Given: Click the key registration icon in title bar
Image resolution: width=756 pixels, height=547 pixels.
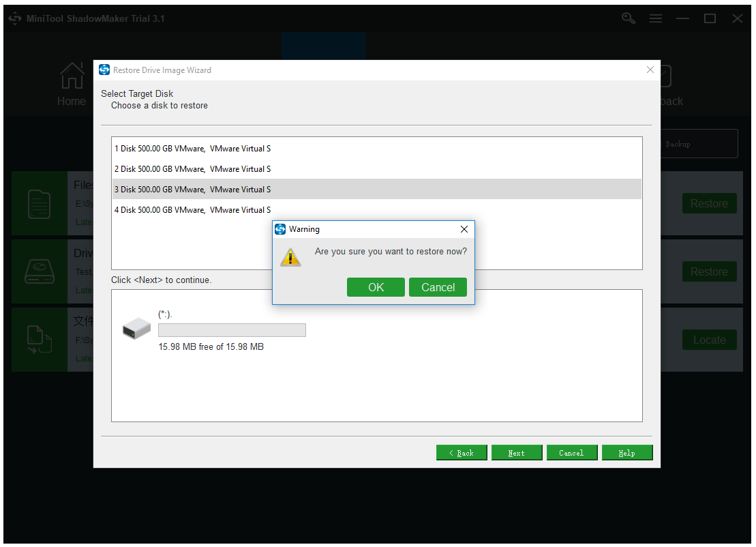Looking at the screenshot, I should 628,18.
